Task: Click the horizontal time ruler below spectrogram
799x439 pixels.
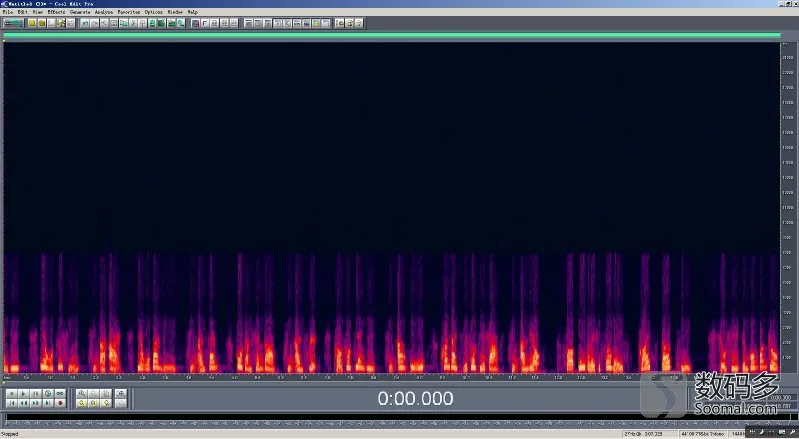Action: tap(391, 378)
